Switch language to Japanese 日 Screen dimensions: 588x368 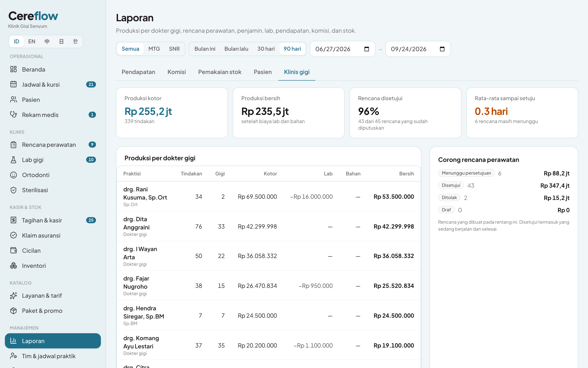coord(61,41)
